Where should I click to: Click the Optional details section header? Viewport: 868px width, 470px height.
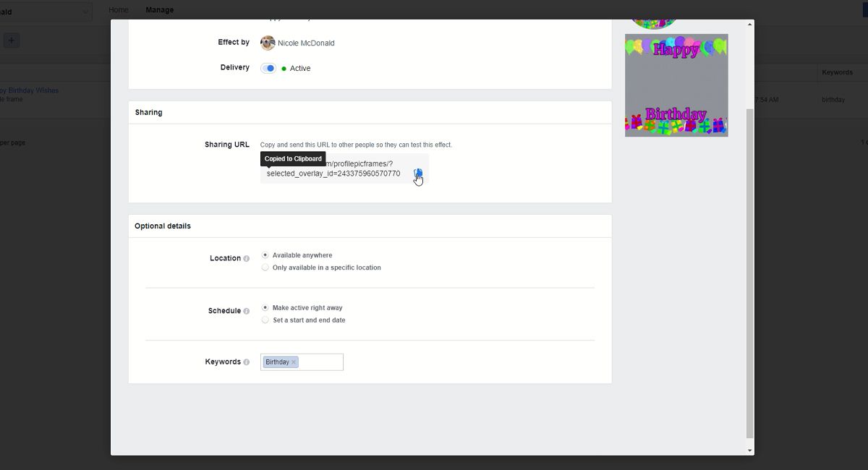(x=163, y=226)
